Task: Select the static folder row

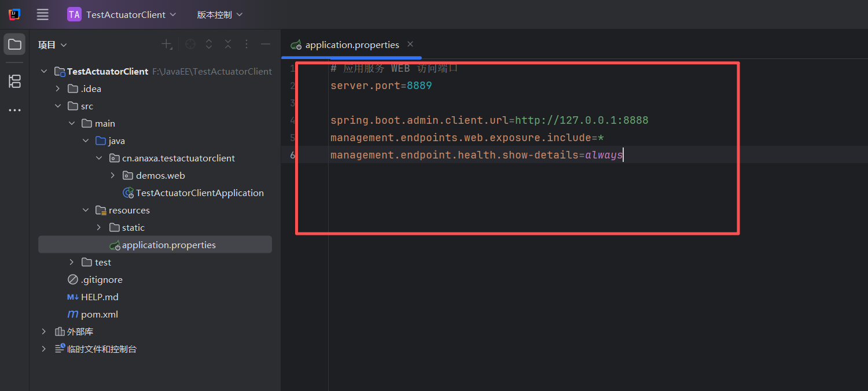Action: coord(155,227)
